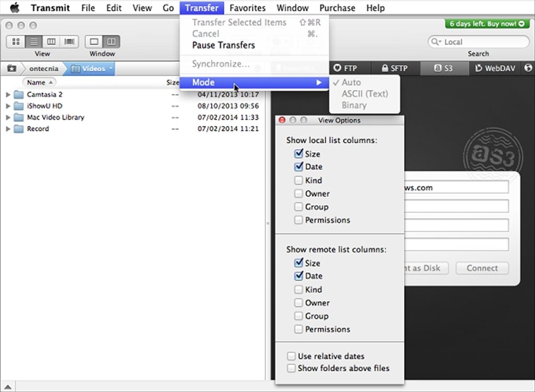The width and height of the screenshot is (535, 392).
Task: Choose Pause Transfers from menu
Action: [x=224, y=45]
